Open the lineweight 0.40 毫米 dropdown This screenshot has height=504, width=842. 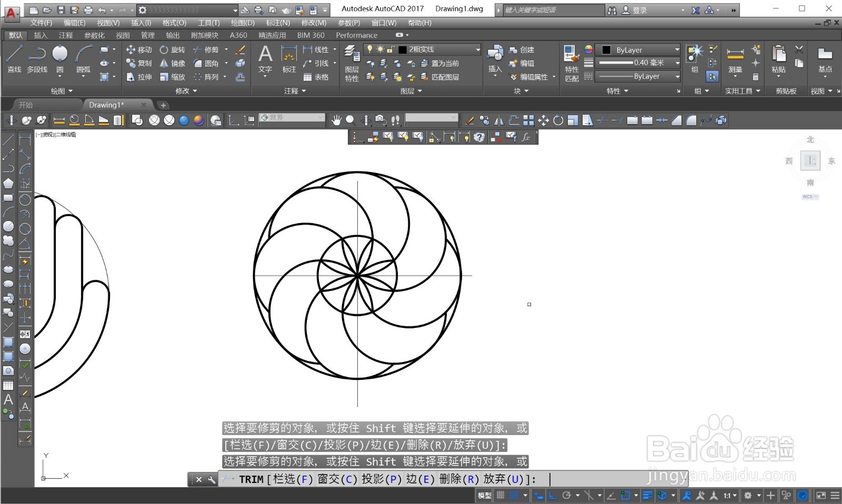click(x=638, y=63)
